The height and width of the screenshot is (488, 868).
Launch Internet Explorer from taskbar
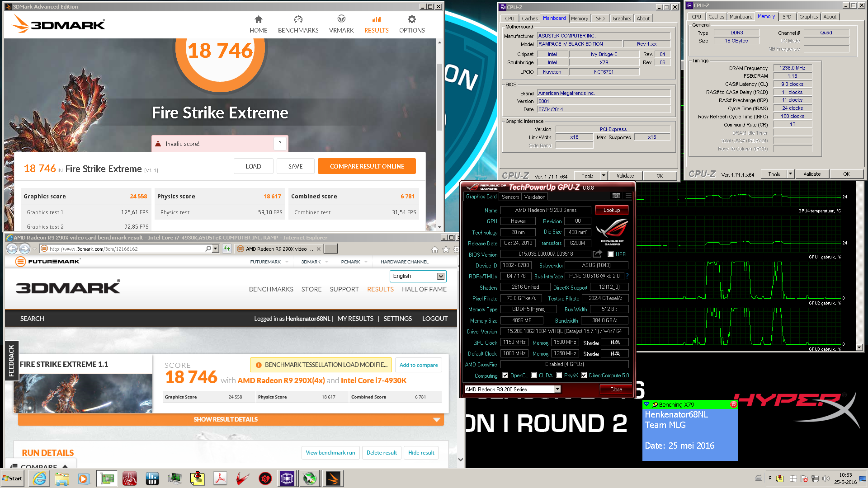coord(40,479)
